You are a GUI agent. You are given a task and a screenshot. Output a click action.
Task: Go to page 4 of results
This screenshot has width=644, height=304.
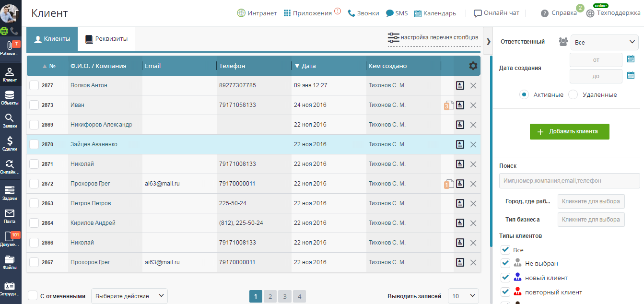(299, 297)
